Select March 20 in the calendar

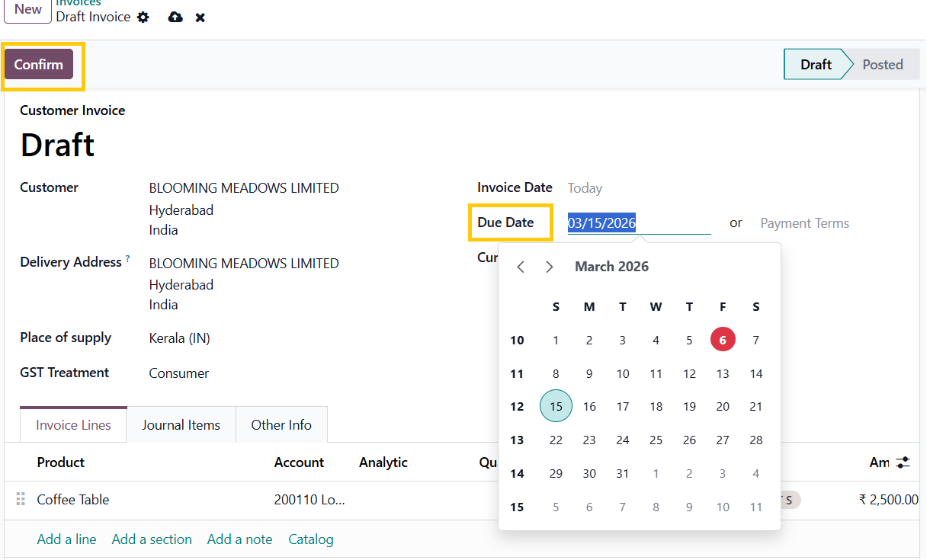point(723,407)
